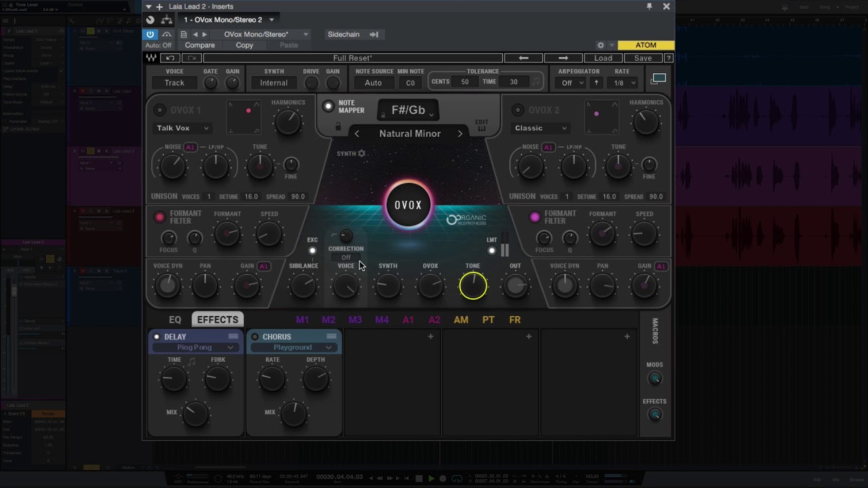Image resolution: width=868 pixels, height=488 pixels.
Task: Click the add insert plus icon
Action: pos(160,6)
